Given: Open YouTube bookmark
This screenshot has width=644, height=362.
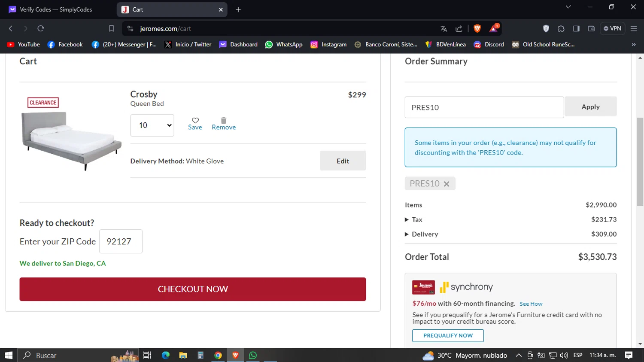Looking at the screenshot, I should 24,44.
